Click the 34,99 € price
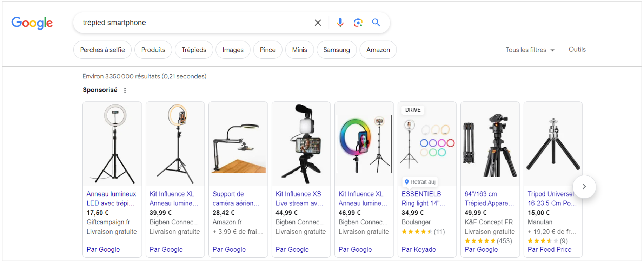 point(412,213)
